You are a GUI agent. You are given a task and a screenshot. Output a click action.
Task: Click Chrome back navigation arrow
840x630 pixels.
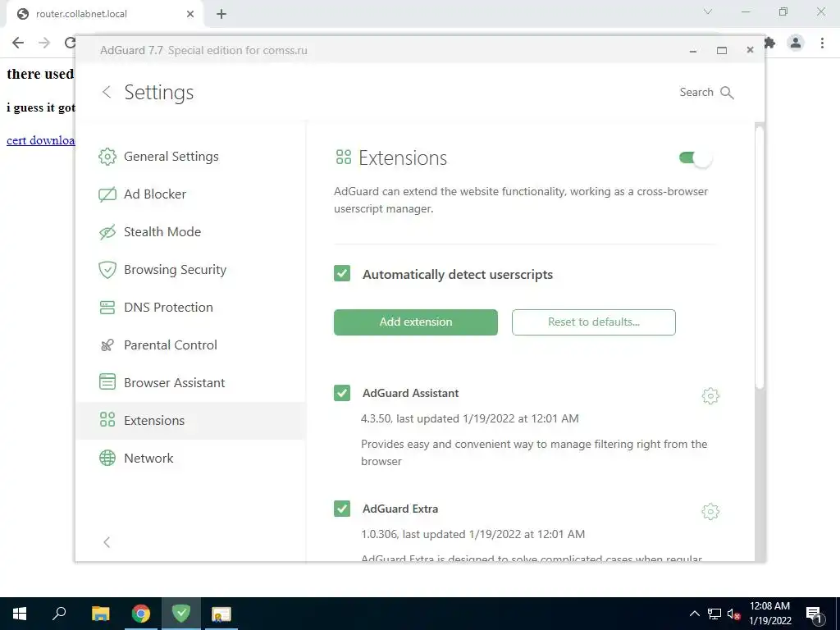tap(18, 43)
